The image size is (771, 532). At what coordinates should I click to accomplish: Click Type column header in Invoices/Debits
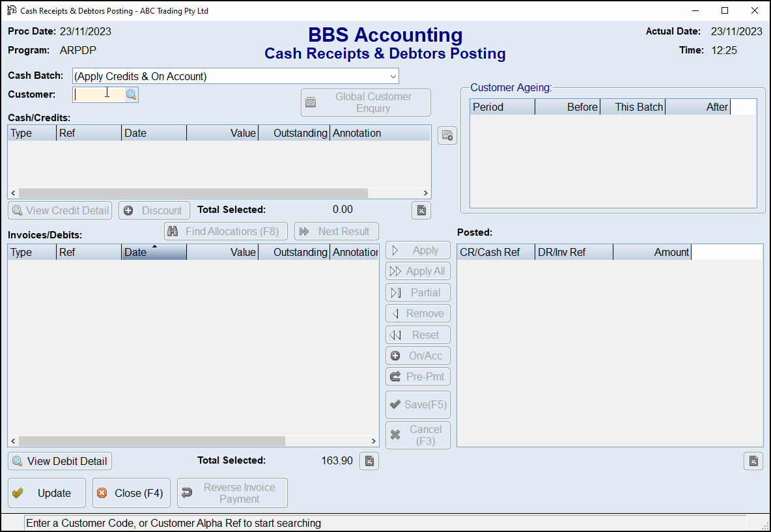32,252
